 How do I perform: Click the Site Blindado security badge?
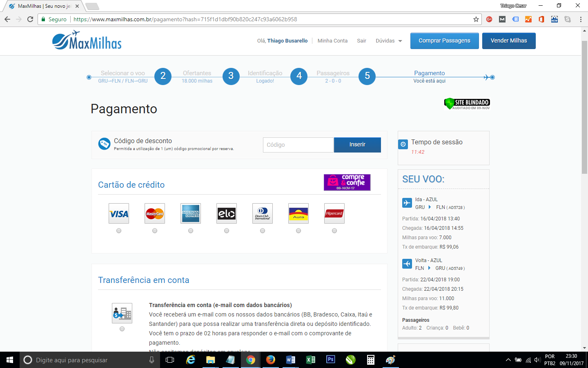coord(467,104)
